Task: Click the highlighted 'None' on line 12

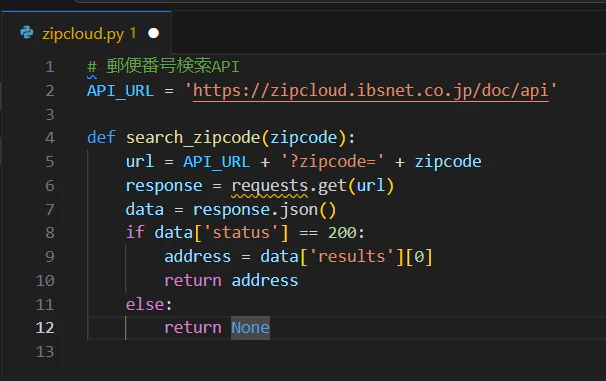Action: click(x=250, y=328)
